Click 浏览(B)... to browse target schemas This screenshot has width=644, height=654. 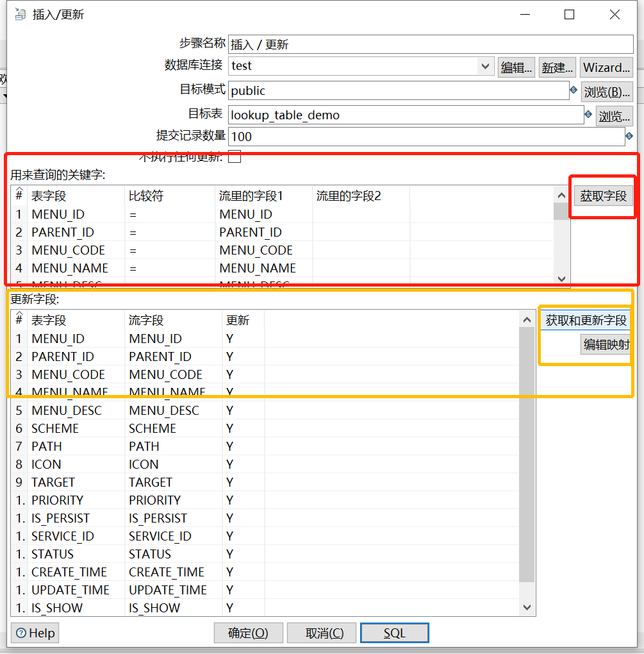tap(606, 90)
